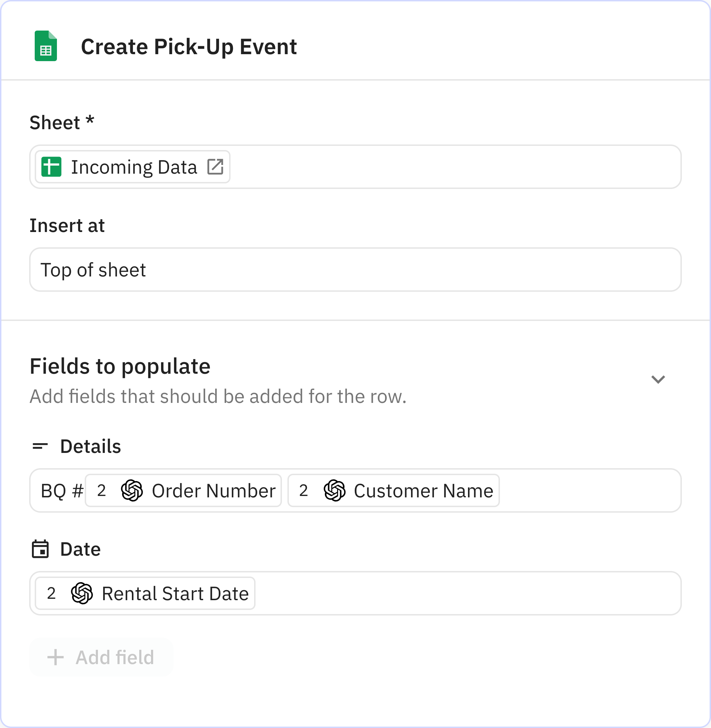
Task: Open the Insert at dropdown
Action: (x=355, y=270)
